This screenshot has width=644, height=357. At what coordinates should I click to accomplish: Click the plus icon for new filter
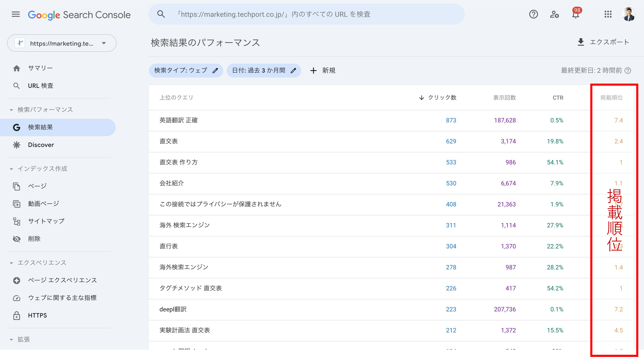[313, 71]
